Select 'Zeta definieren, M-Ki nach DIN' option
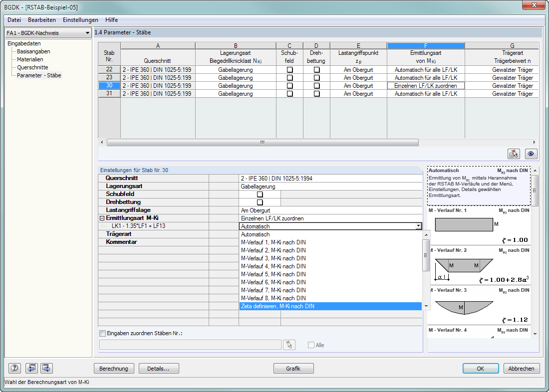549x392 pixels. click(x=330, y=306)
